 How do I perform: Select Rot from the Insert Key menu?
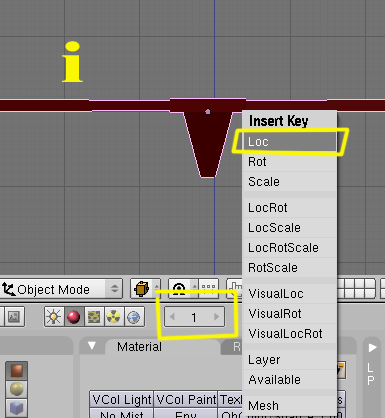coord(290,162)
